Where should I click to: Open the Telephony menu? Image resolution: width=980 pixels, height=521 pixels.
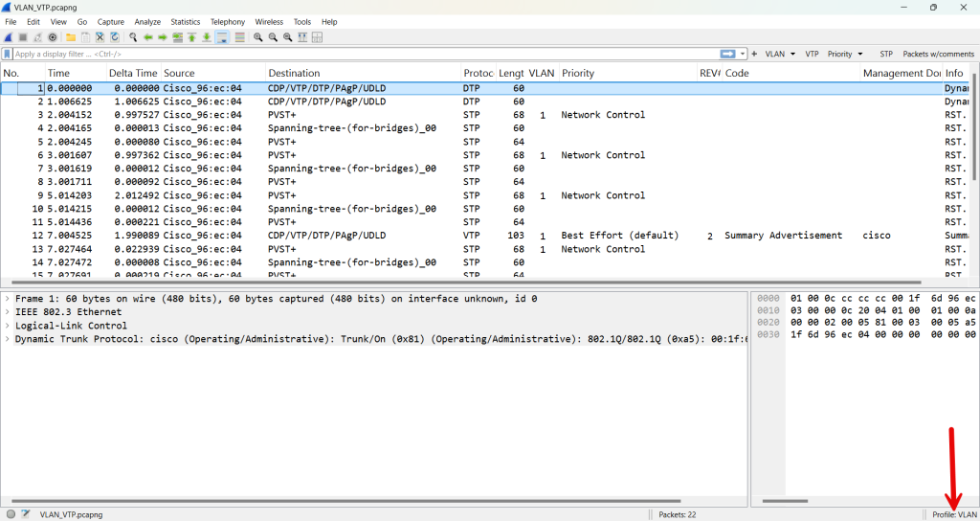click(x=228, y=21)
